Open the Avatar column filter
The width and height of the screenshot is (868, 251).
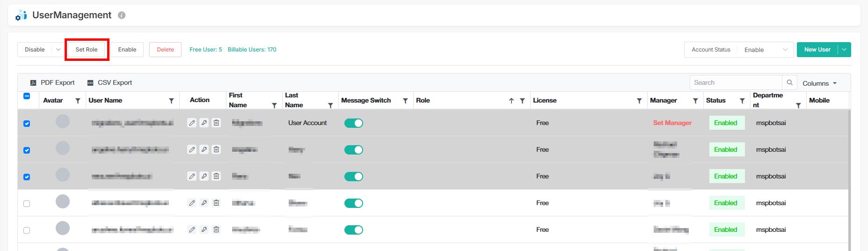[78, 101]
